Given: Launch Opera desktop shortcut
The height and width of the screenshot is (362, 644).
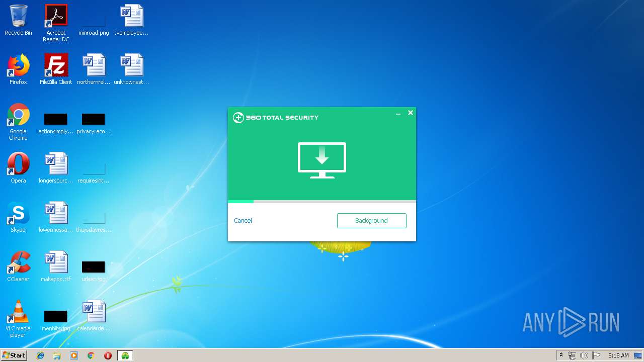Looking at the screenshot, I should coord(18,168).
